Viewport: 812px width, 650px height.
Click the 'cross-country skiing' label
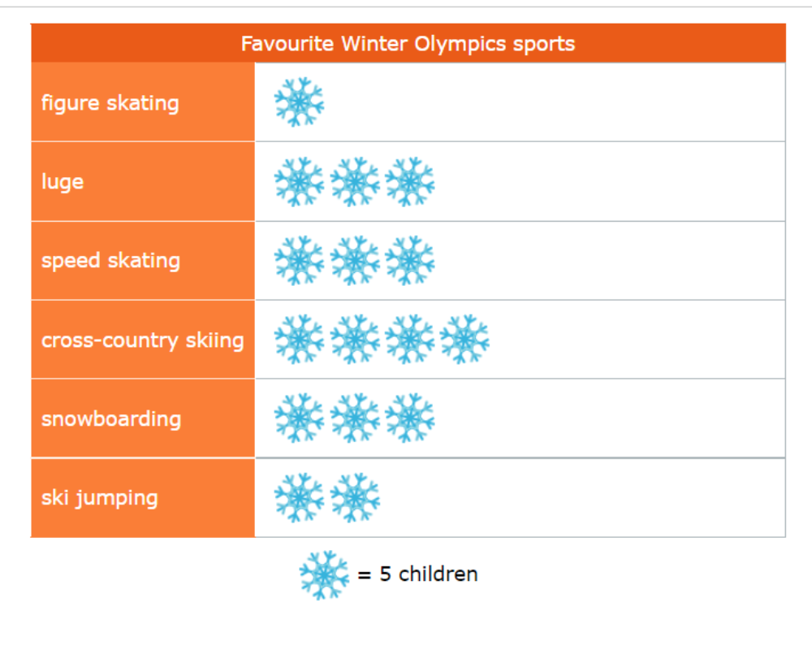click(143, 340)
